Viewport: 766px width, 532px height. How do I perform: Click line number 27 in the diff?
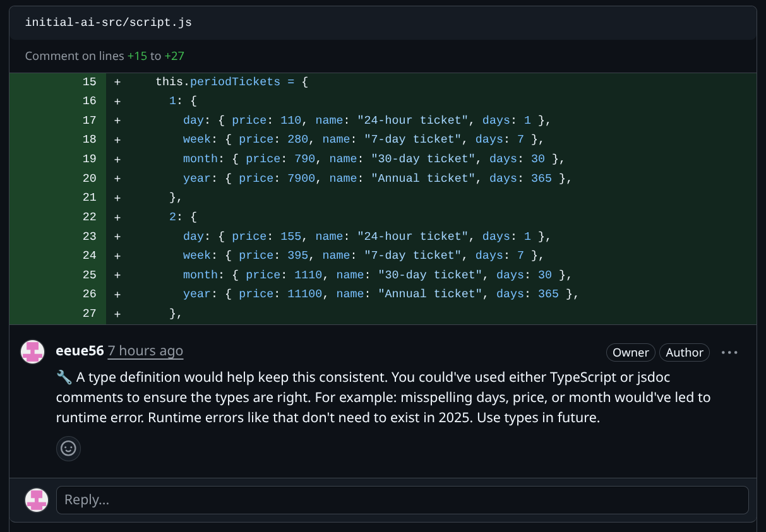[x=90, y=314]
